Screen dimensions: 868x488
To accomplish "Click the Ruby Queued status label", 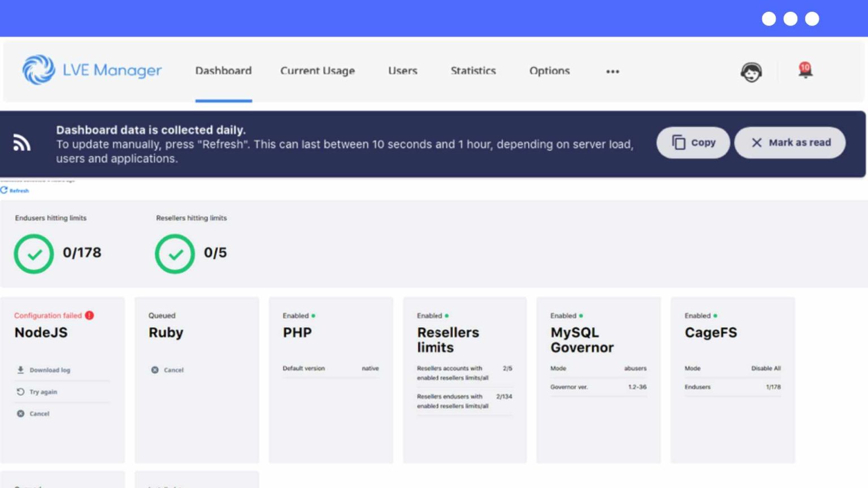I will [x=162, y=315].
